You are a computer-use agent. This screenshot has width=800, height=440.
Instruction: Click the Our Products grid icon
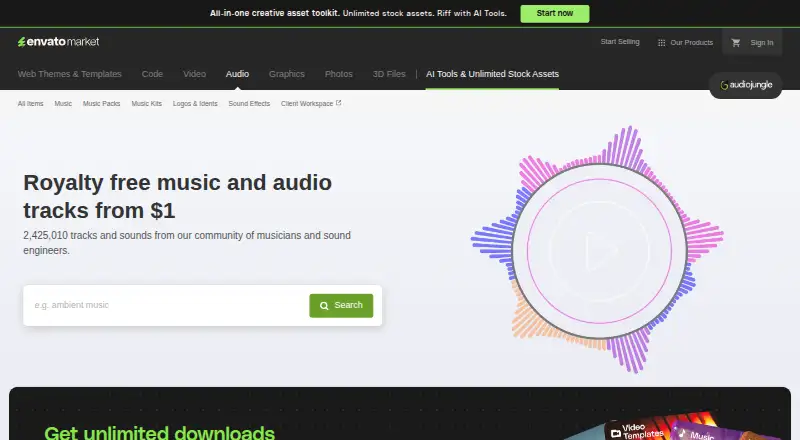click(x=661, y=43)
